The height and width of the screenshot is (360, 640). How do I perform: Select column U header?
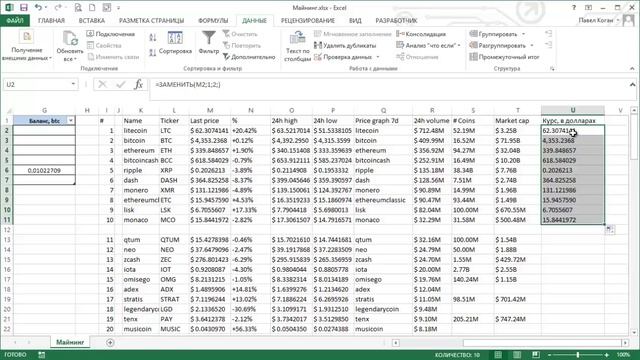click(x=573, y=110)
